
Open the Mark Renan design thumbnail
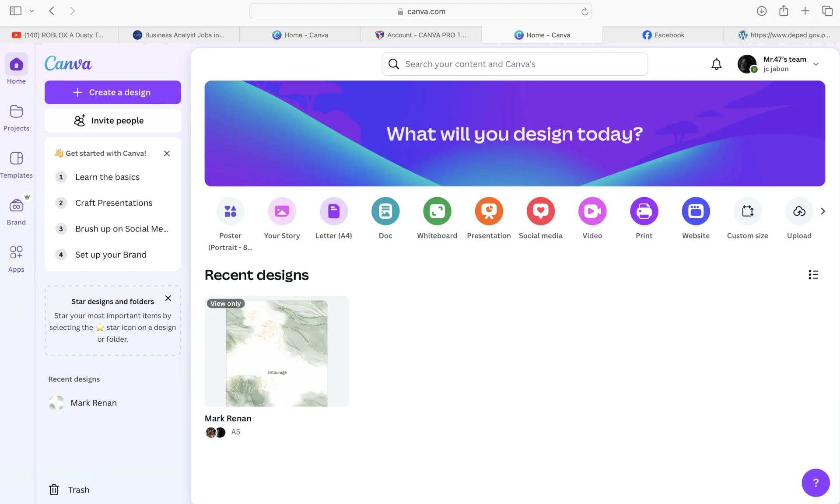[x=276, y=352]
